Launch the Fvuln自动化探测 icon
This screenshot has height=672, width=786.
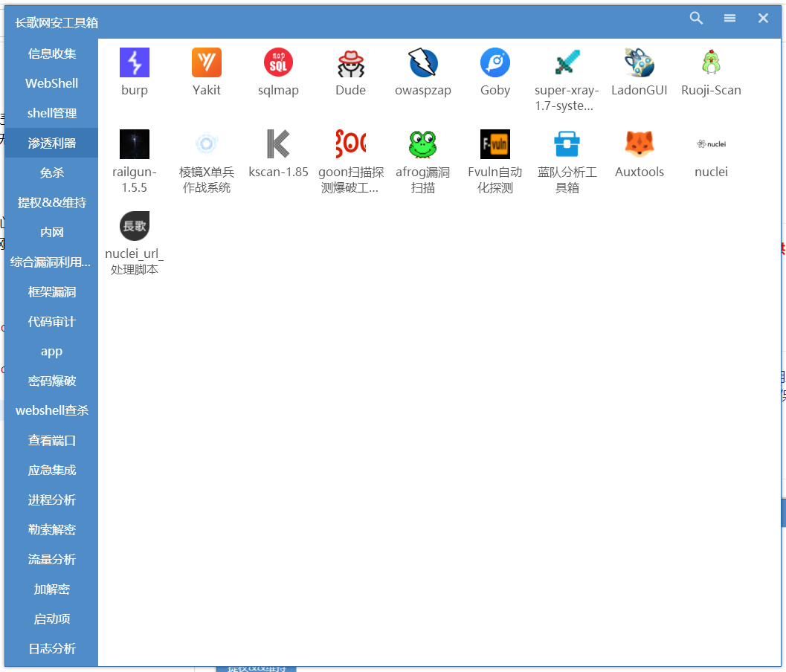pyautogui.click(x=495, y=144)
